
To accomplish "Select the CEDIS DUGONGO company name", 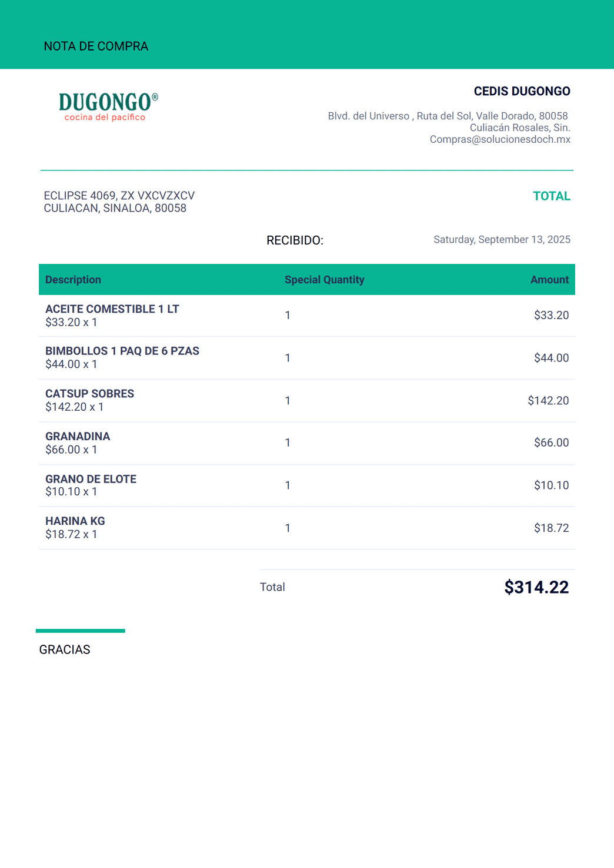I will [x=522, y=91].
